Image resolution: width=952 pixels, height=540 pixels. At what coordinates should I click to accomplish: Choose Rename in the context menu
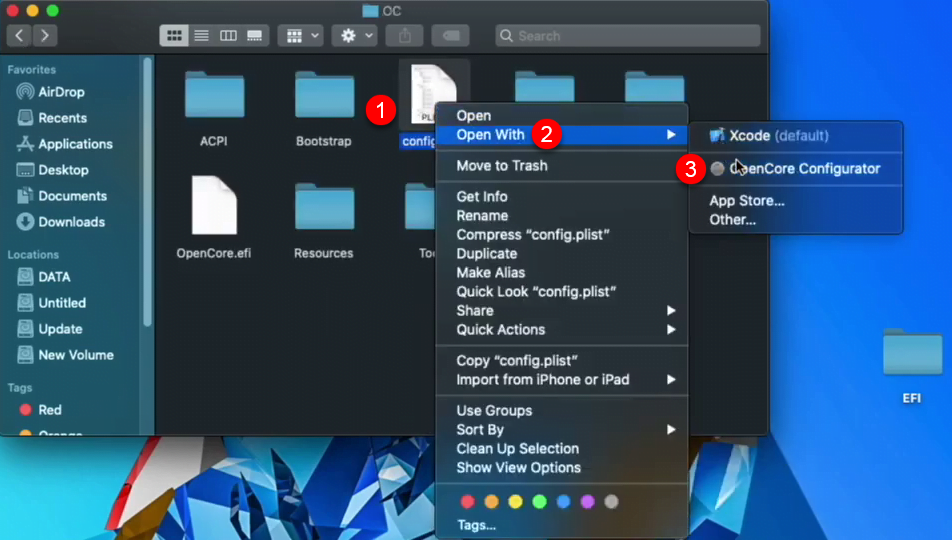(x=562, y=216)
